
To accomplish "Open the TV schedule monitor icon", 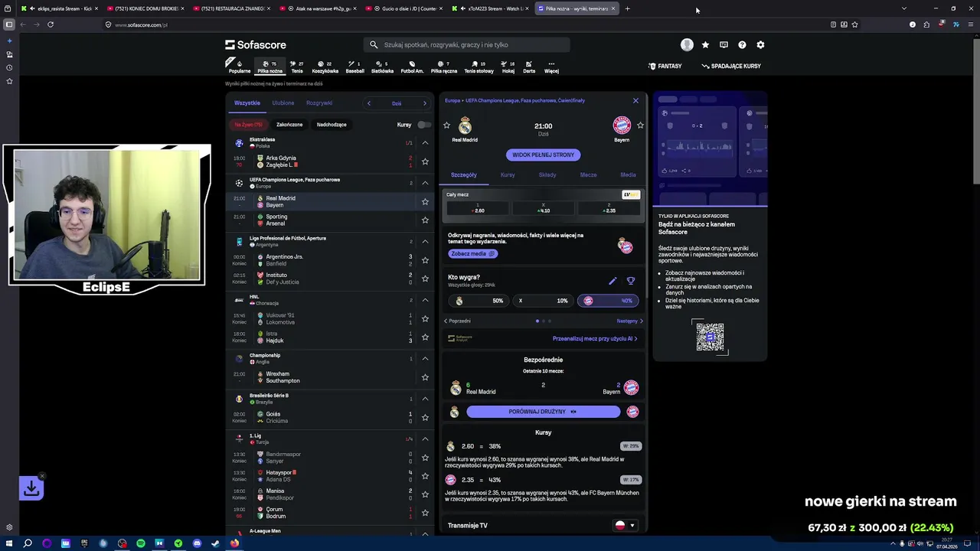I will (x=724, y=44).
